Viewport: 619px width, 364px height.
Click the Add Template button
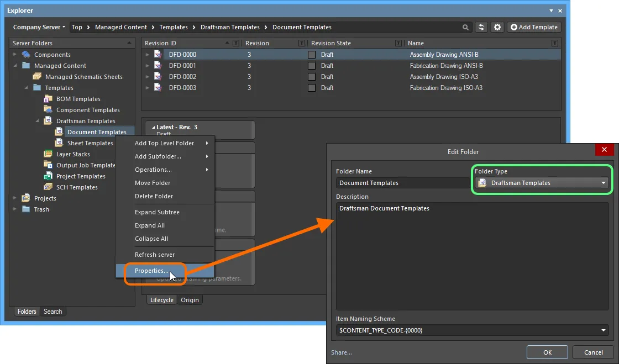tap(534, 27)
